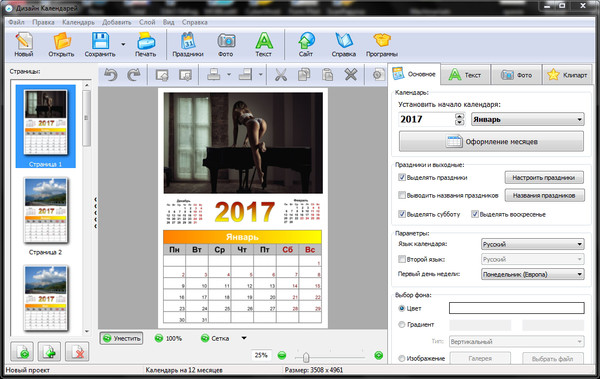The width and height of the screenshot is (600, 379).
Task: Open Первый день недели dropdown
Action: (532, 274)
